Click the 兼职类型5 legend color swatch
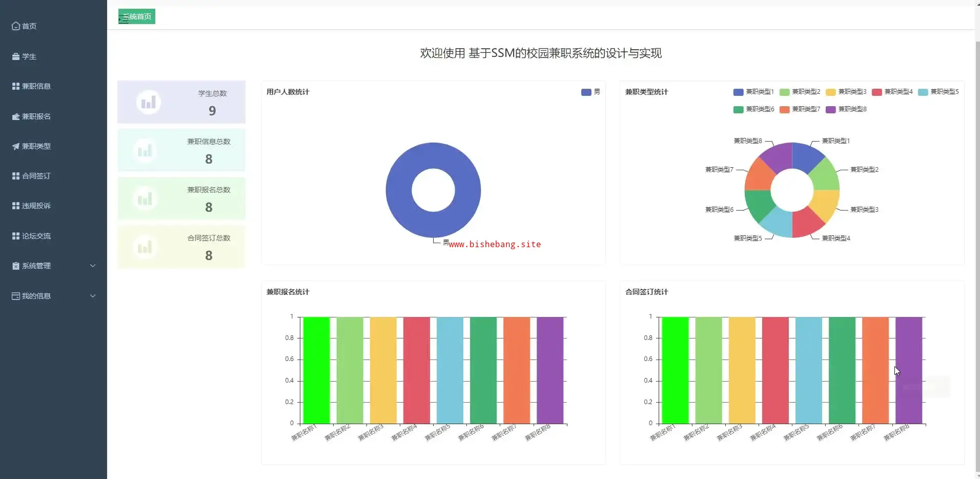The width and height of the screenshot is (980, 479). pyautogui.click(x=923, y=92)
